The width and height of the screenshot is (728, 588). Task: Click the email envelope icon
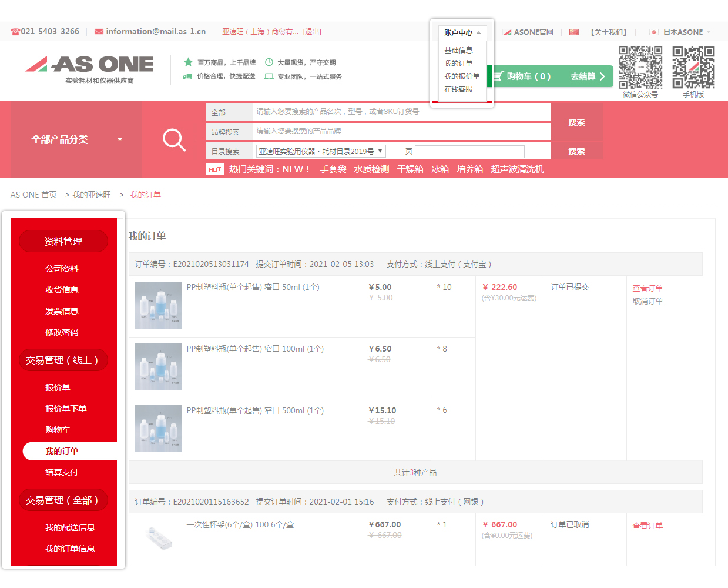click(99, 32)
